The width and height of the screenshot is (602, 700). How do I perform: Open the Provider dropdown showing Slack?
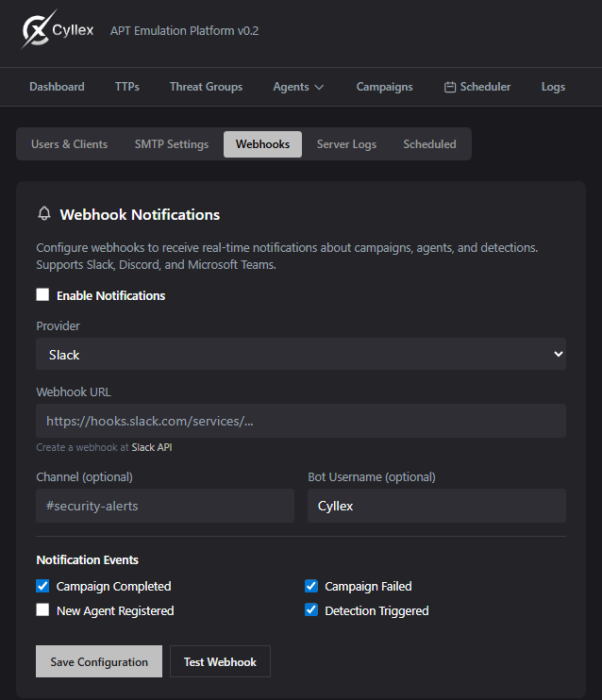(x=301, y=354)
